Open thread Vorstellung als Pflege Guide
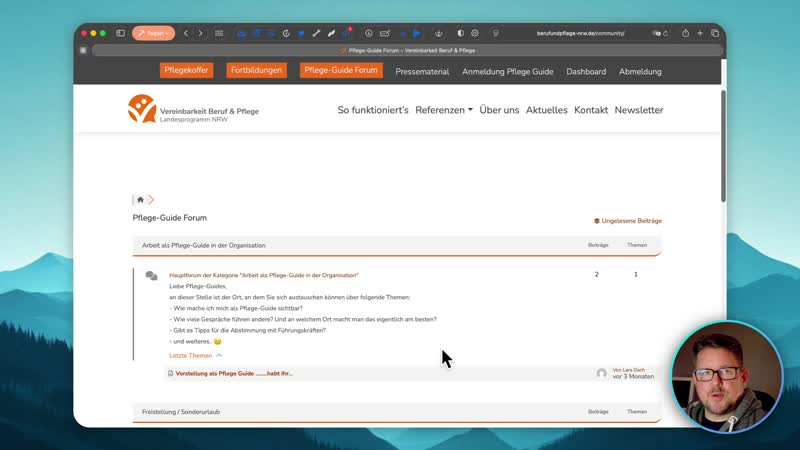The height and width of the screenshot is (450, 800). click(234, 373)
